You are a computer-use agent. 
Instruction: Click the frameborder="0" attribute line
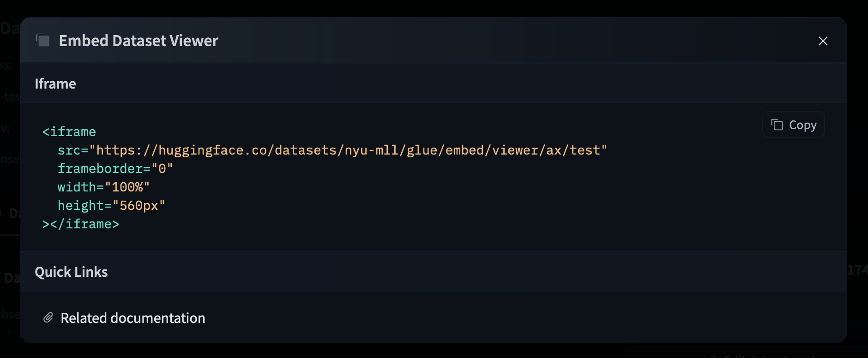click(x=115, y=169)
